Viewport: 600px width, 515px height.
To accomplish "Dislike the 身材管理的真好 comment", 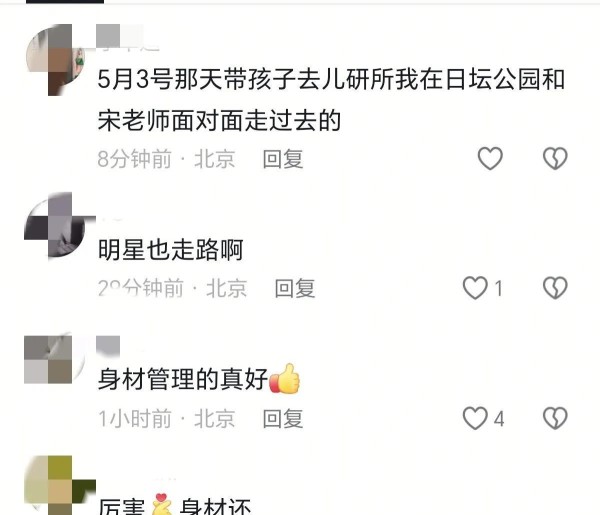I will (x=555, y=418).
